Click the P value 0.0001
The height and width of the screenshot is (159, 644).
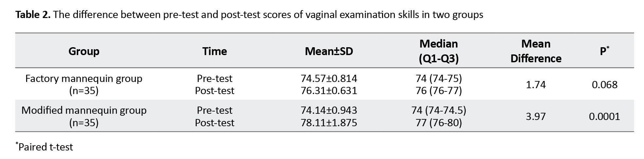click(604, 116)
